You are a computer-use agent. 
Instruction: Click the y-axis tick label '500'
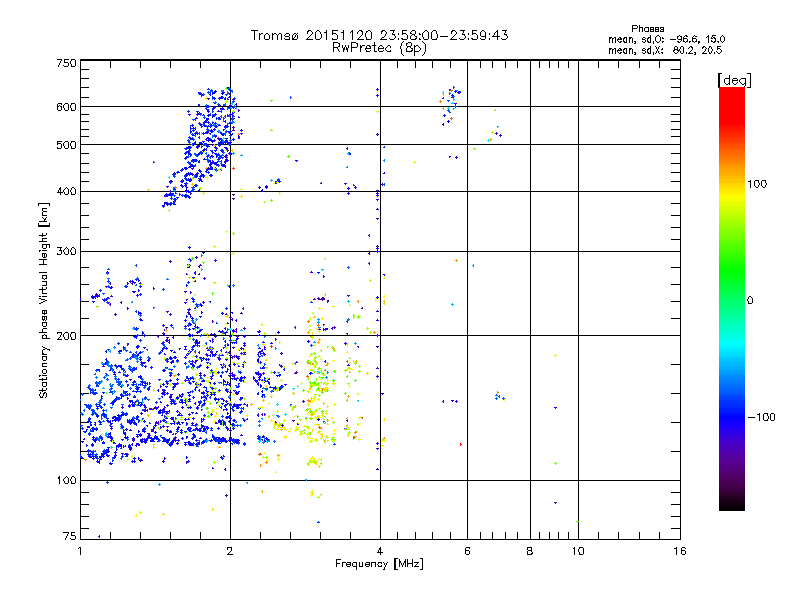[66, 145]
